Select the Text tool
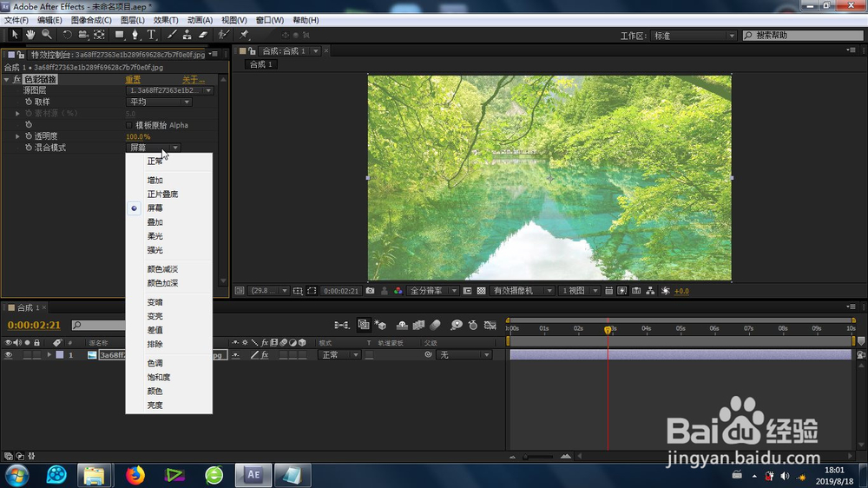Image resolution: width=868 pixels, height=488 pixels. [x=151, y=35]
